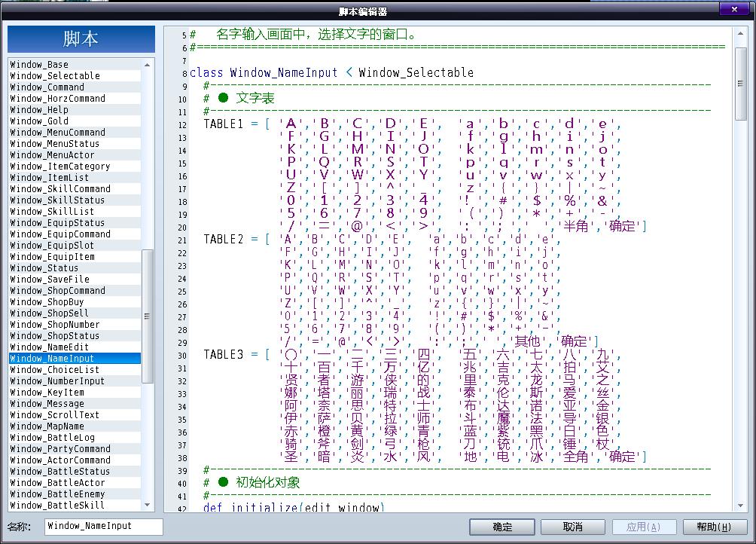756x544 pixels.
Task: Open the Window_Message script
Action: [x=47, y=404]
